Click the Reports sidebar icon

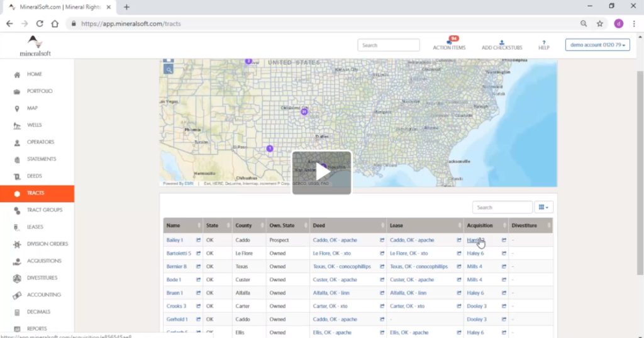pyautogui.click(x=17, y=329)
